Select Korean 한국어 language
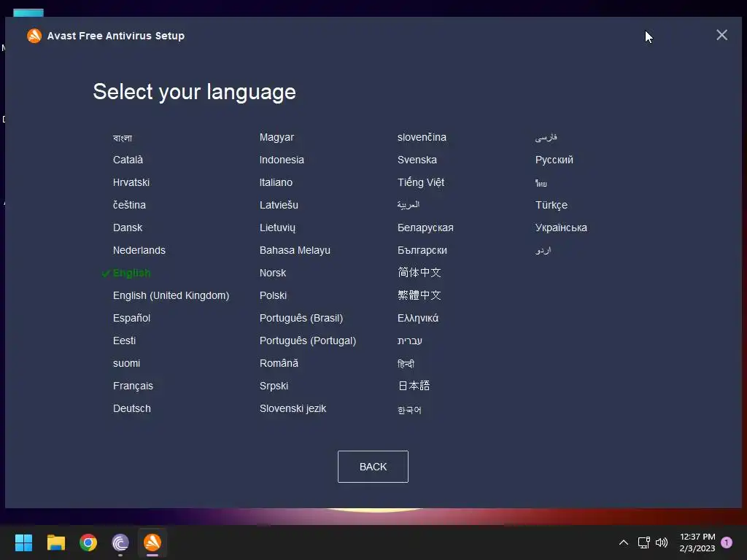 coord(409,410)
